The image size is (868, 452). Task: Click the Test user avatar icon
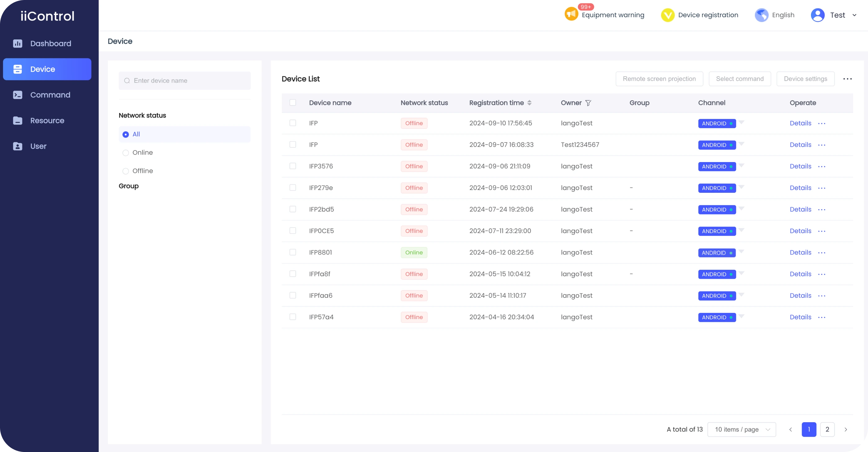(x=817, y=15)
